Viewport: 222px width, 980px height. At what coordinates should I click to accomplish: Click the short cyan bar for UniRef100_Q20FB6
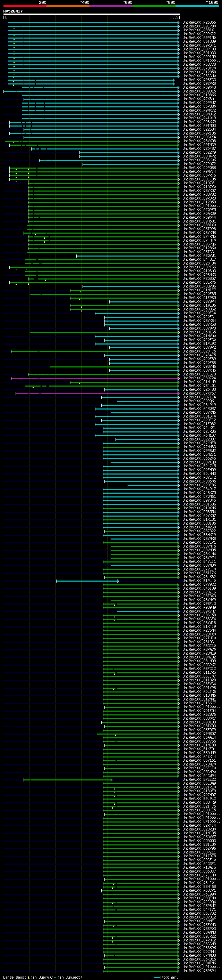coord(153,485)
